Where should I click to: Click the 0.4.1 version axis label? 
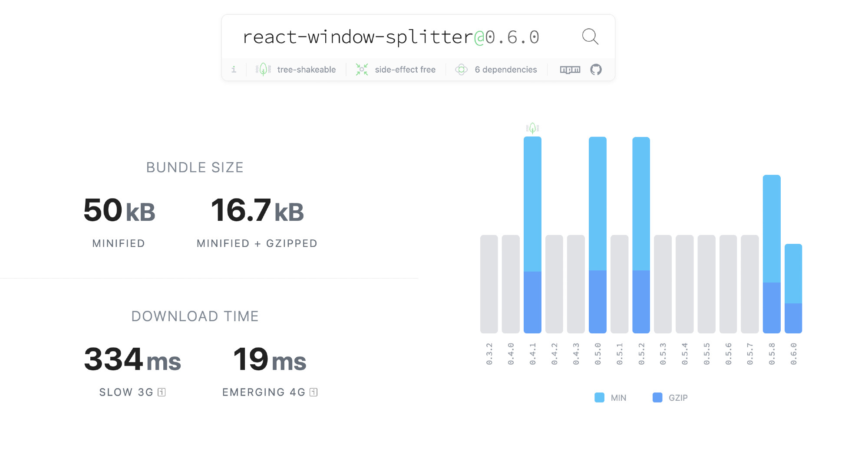click(x=533, y=354)
